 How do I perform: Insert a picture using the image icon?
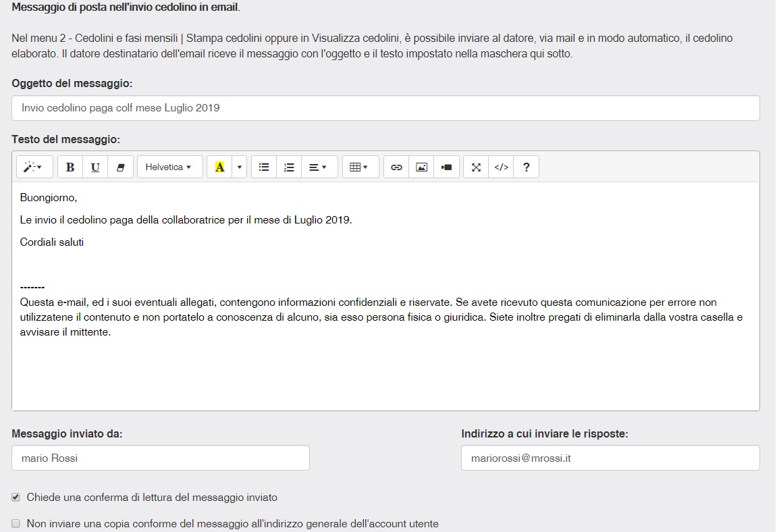421,167
